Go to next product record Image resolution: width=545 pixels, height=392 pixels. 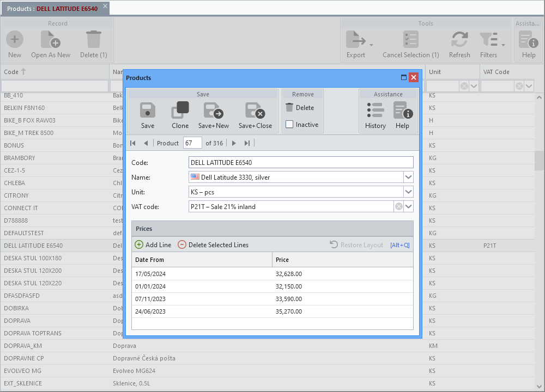click(234, 143)
